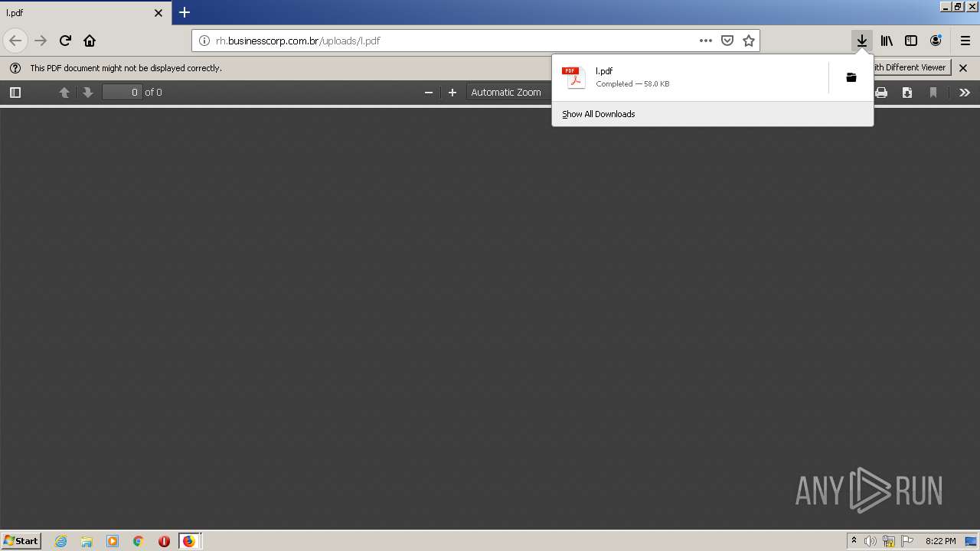
Task: Click the site information icon in address bar
Action: tap(204, 41)
